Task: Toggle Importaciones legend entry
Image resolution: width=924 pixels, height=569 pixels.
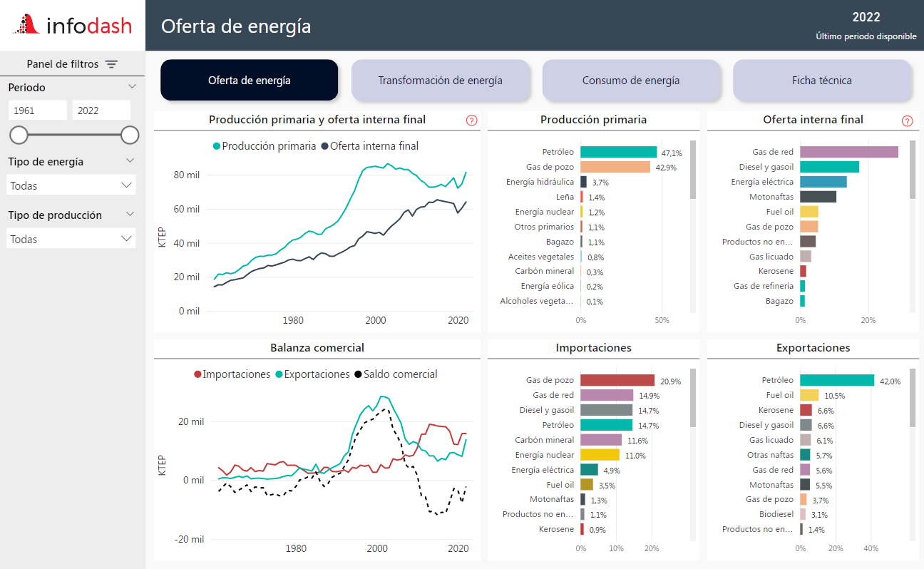Action: [232, 374]
